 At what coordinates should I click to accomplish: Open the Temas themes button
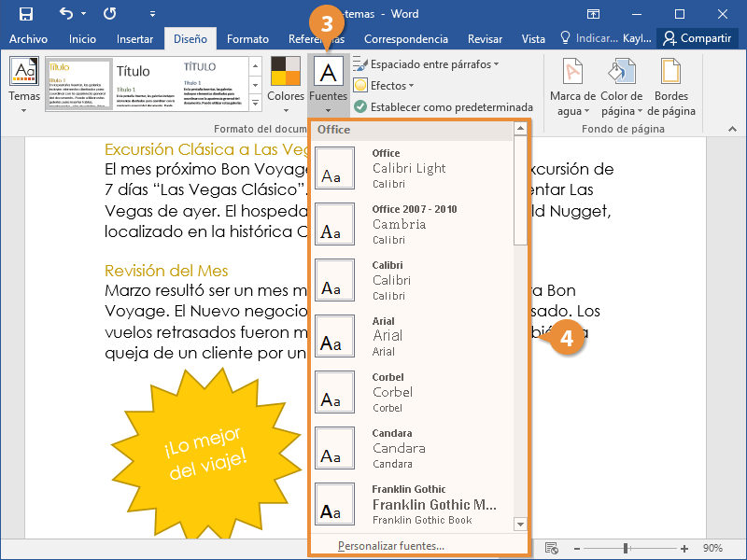tap(24, 85)
